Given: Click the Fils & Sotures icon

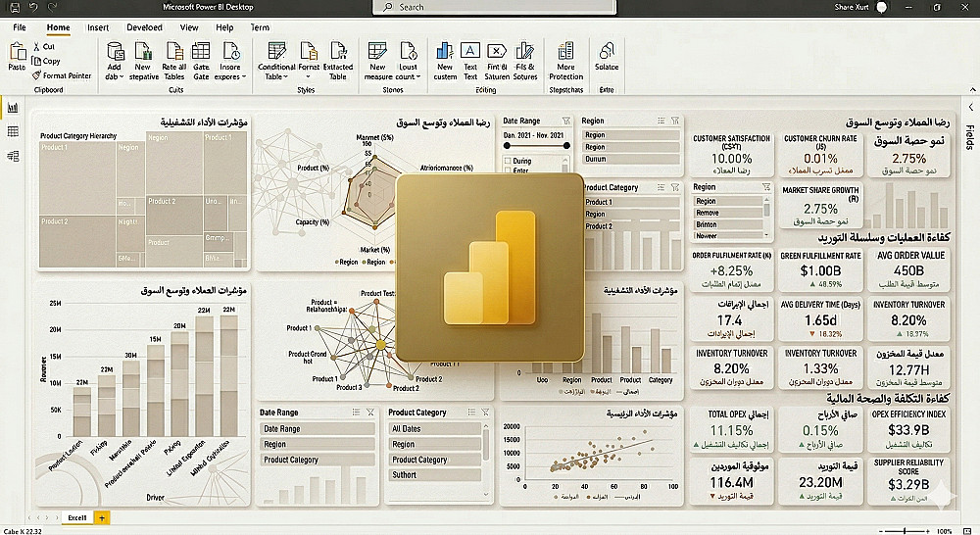Looking at the screenshot, I should (525, 51).
